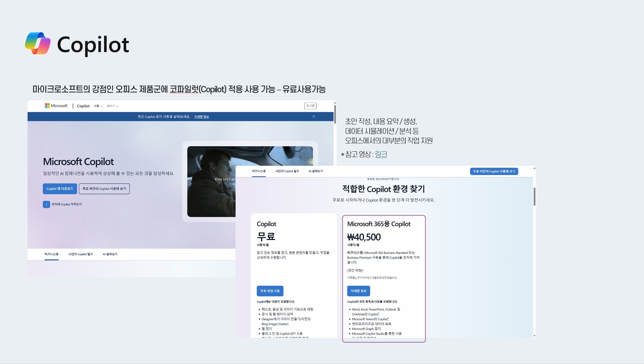Click blue 무료 버전의 Copilot 사용해 보기 button top right
Viewport: 644px width, 364px height.
(x=494, y=171)
